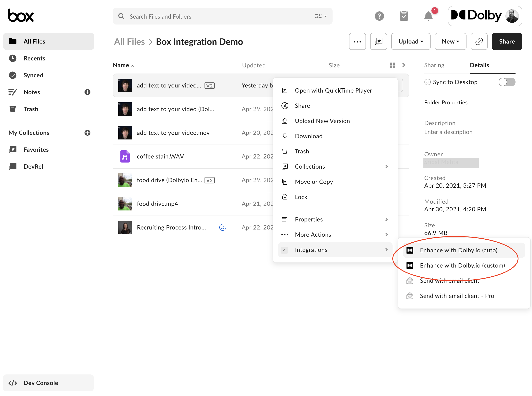532x396 pixels.
Task: Open the Upload dropdown
Action: point(411,41)
